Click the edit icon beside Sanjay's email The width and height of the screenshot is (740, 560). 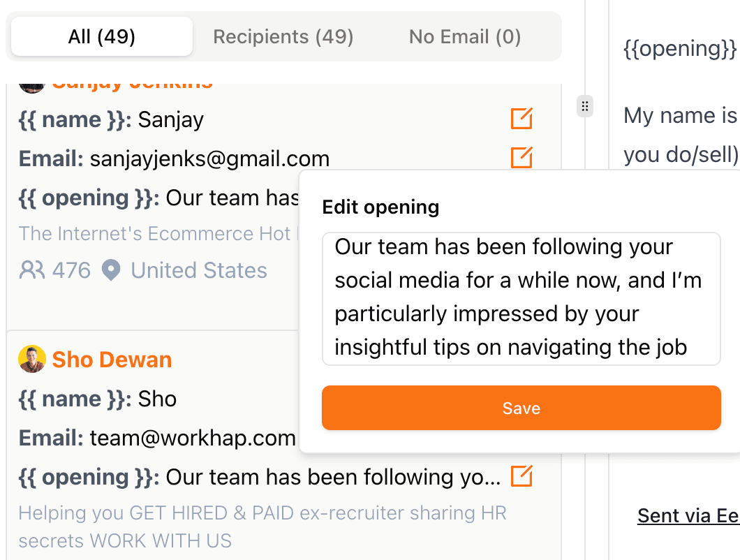pos(522,158)
